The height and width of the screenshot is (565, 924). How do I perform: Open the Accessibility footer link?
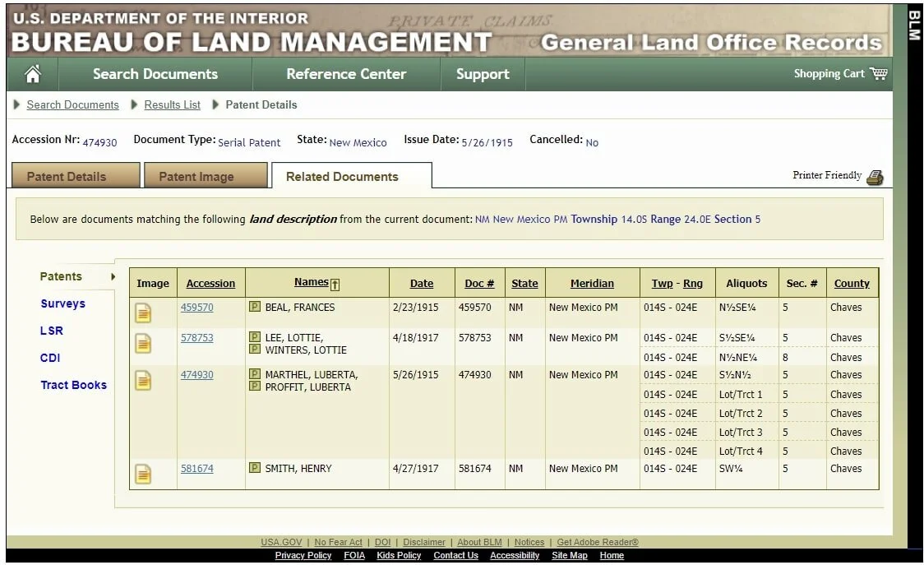pos(515,555)
